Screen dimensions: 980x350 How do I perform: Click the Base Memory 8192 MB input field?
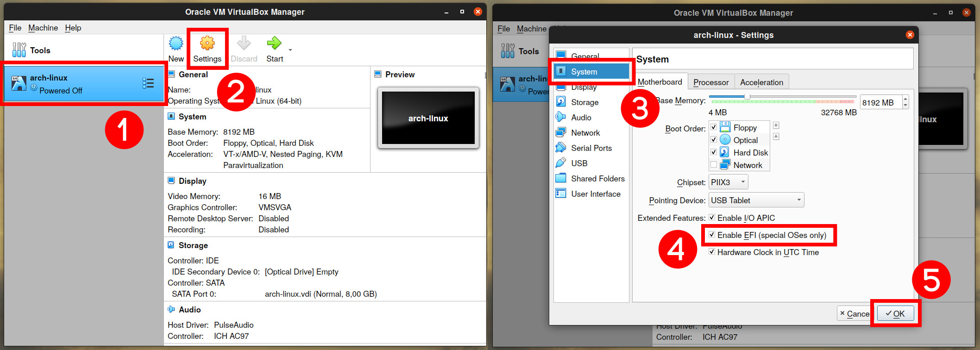(880, 103)
